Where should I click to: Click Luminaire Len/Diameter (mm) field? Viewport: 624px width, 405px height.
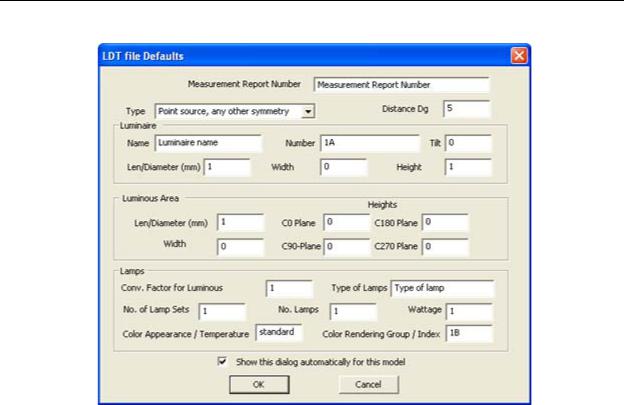point(227,167)
